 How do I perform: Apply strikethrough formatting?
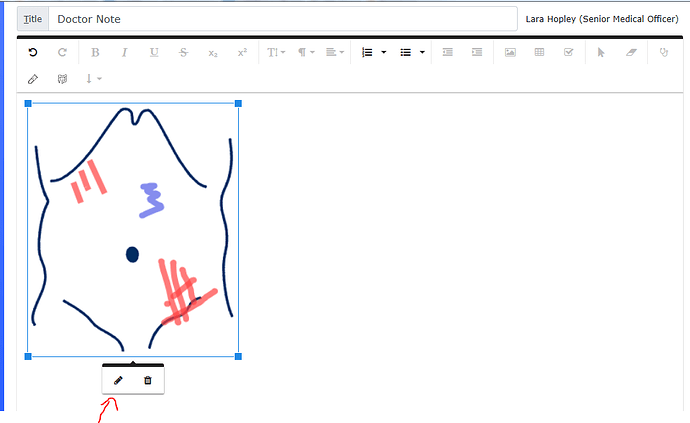[x=183, y=53]
